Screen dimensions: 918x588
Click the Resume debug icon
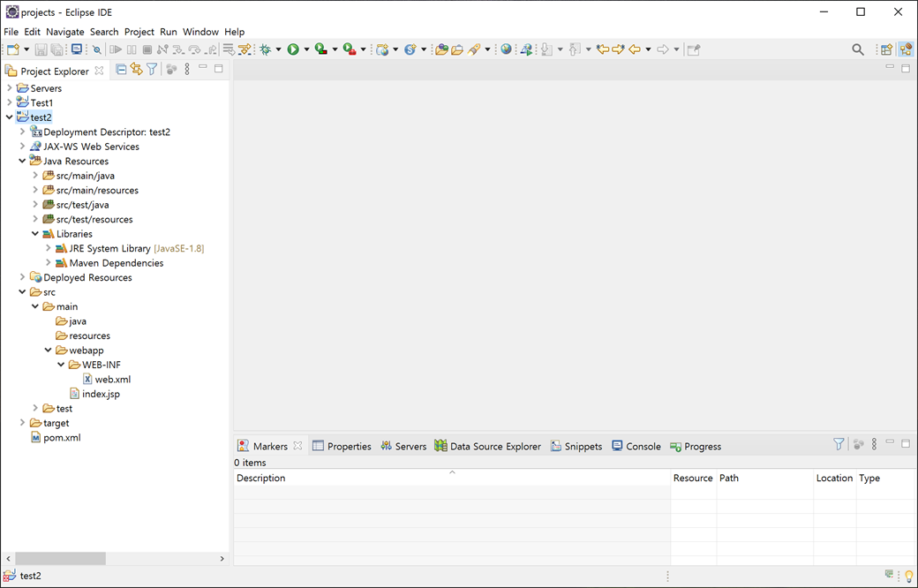[116, 49]
